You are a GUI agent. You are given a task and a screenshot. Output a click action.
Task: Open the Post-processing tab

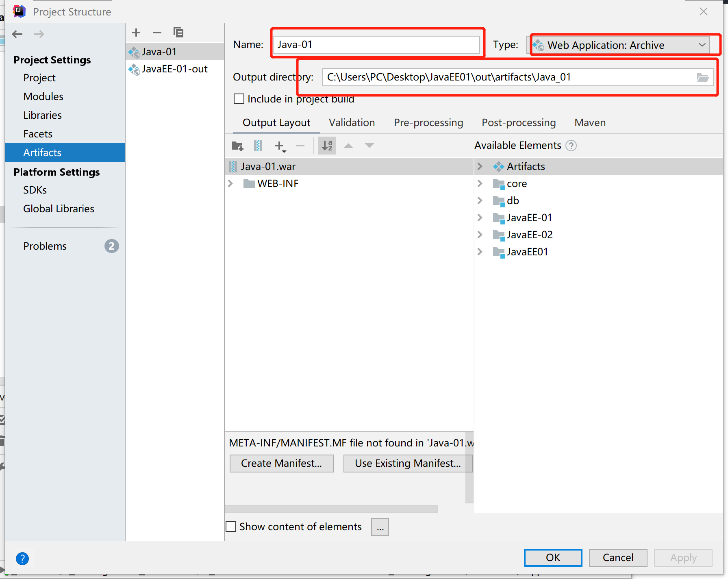pos(519,123)
